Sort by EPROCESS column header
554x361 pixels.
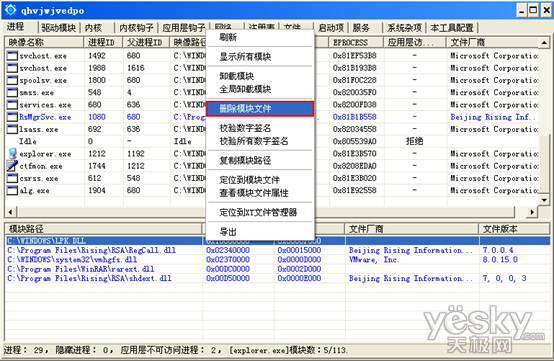click(357, 42)
